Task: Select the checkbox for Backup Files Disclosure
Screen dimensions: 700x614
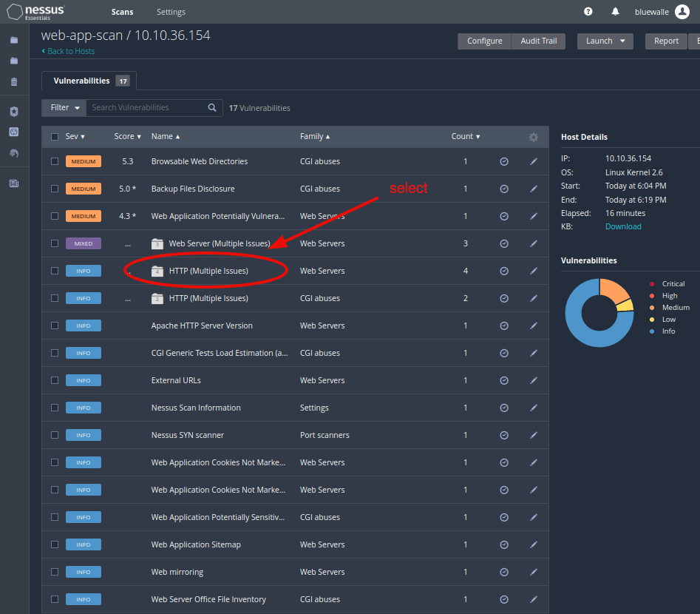Action: (54, 189)
